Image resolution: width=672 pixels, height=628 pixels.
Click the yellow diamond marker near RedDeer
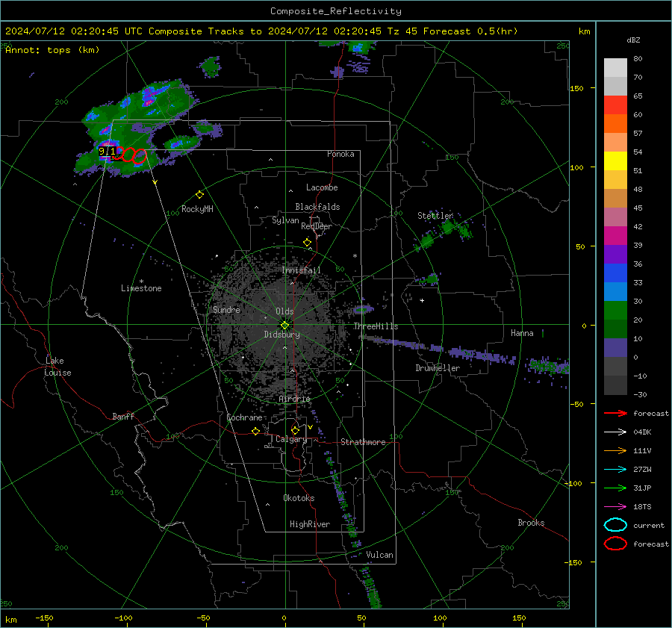(307, 243)
